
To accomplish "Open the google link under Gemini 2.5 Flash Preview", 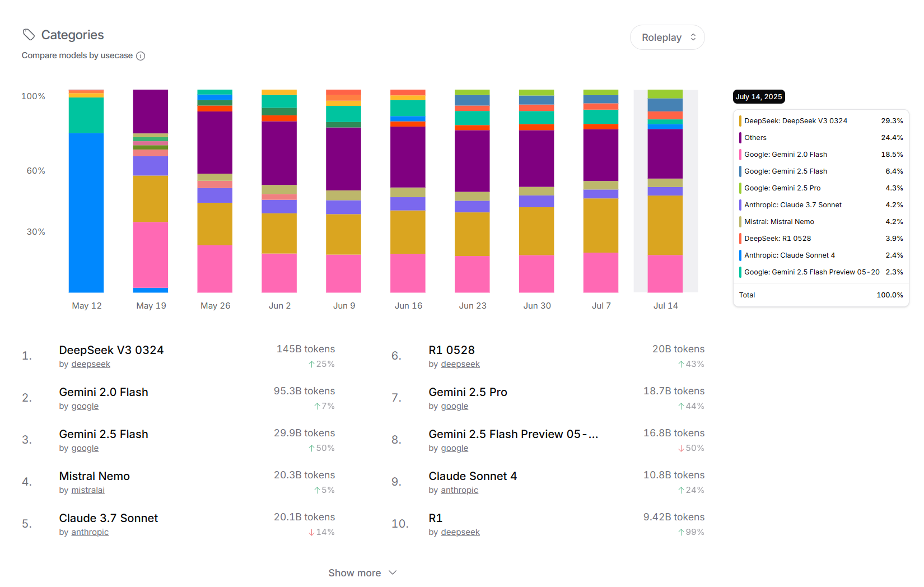I will 455,448.
